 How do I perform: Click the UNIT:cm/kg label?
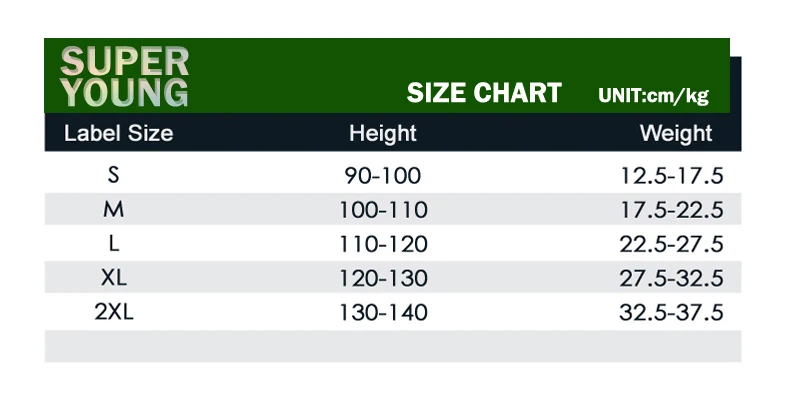click(654, 95)
